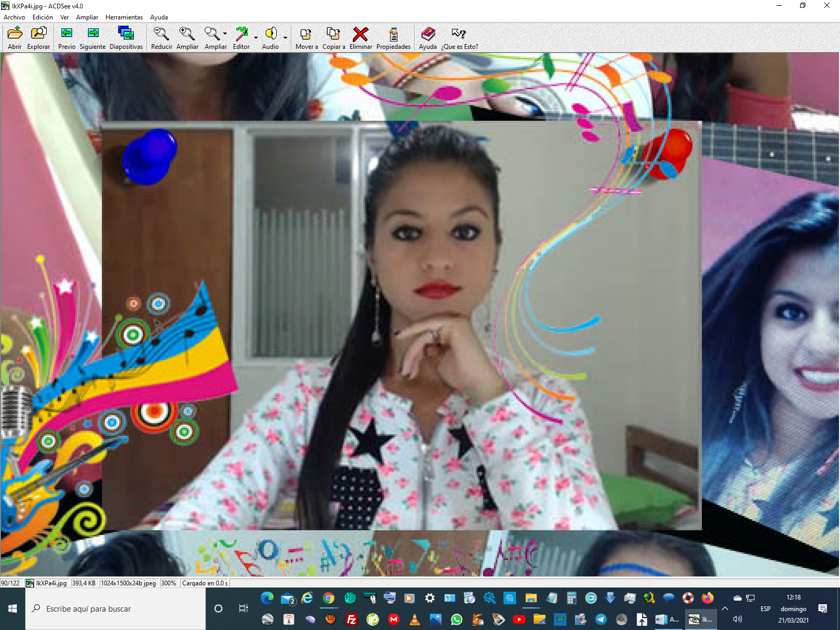Open the Edición menu
840x630 pixels.
[43, 17]
